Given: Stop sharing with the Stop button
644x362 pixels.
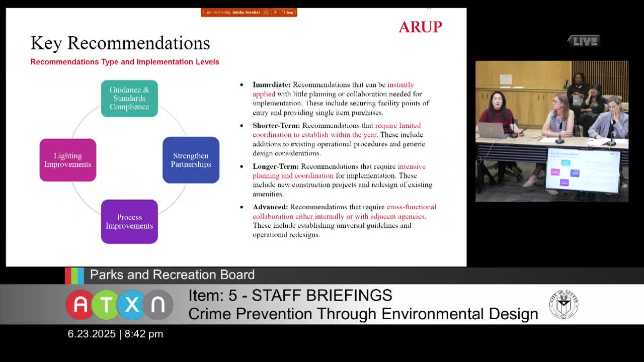Looking at the screenshot, I should 287,13.
